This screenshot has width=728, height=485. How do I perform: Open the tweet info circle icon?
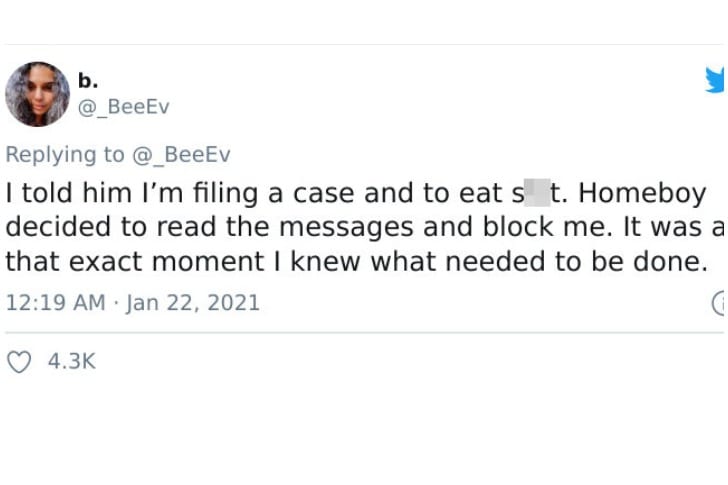[718, 303]
